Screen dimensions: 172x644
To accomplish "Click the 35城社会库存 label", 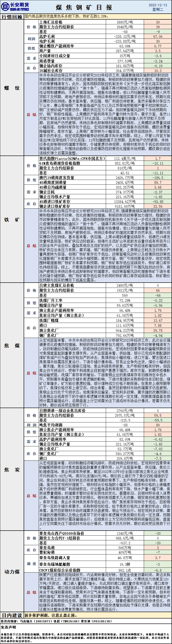I will [x=51, y=71].
